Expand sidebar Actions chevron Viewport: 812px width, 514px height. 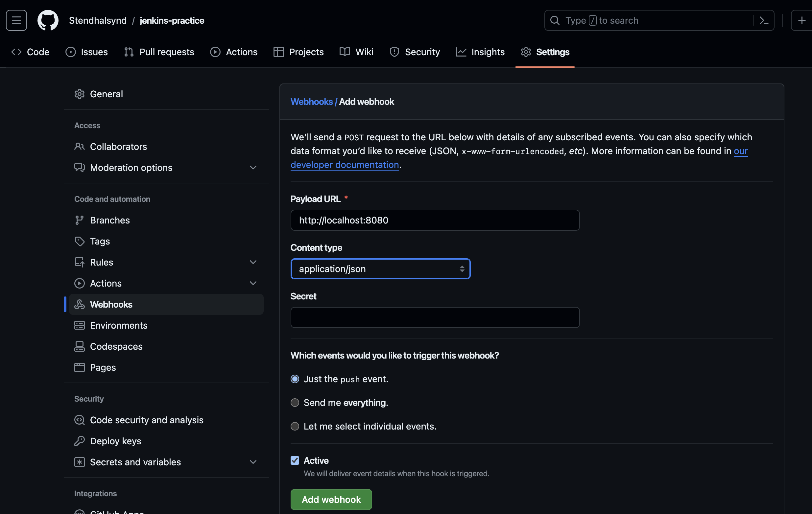253,284
